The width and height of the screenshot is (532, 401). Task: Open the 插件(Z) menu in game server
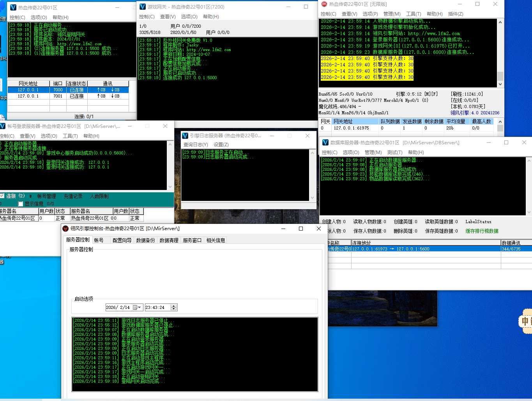pos(456,14)
